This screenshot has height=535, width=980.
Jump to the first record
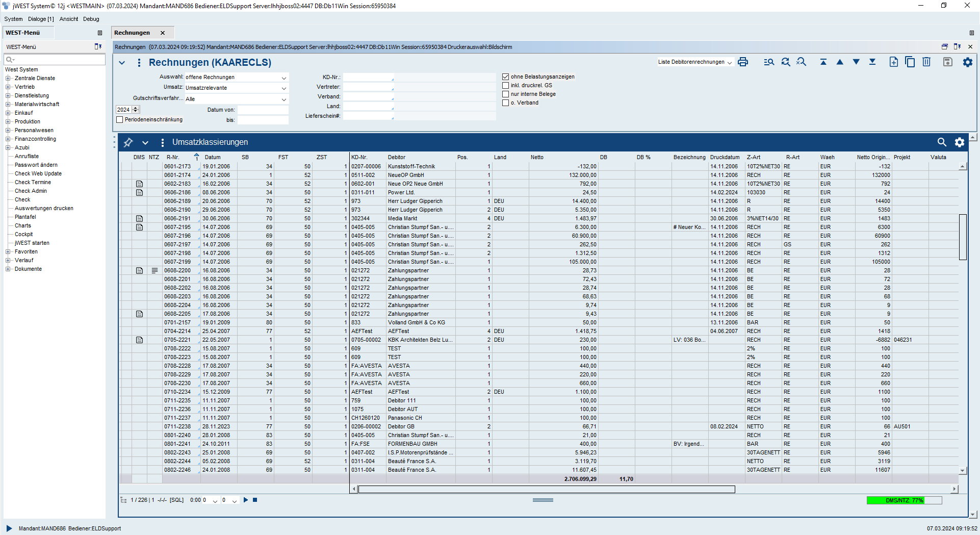(x=823, y=62)
